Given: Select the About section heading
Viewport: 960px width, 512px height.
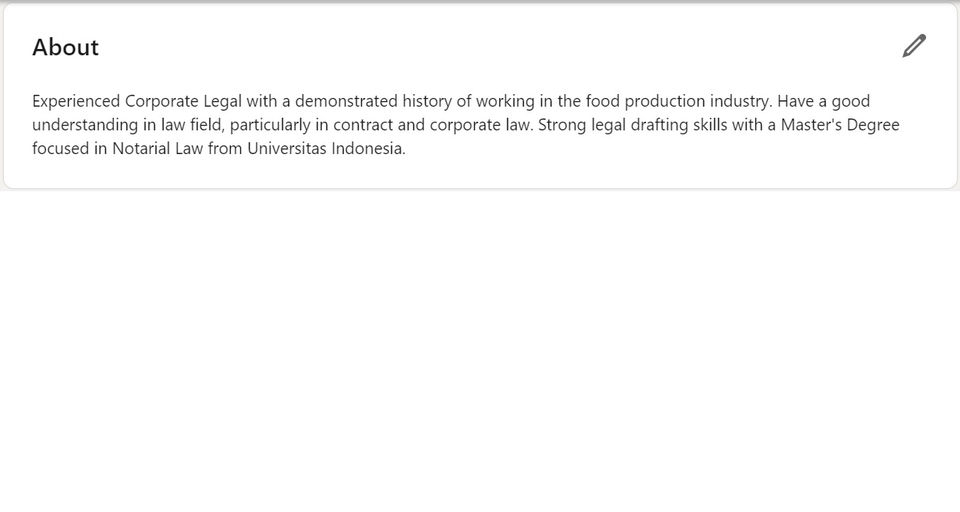Looking at the screenshot, I should [66, 47].
